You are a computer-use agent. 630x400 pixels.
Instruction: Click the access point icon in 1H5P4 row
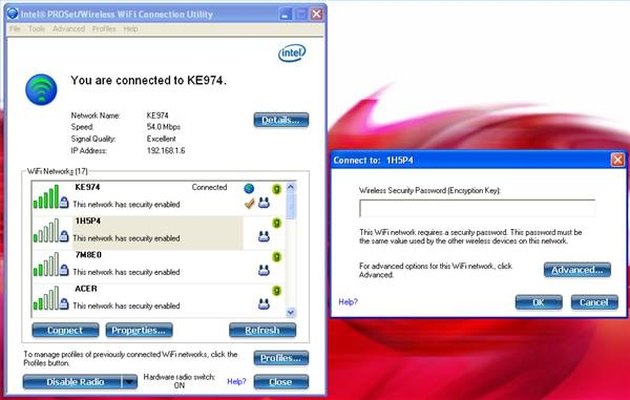264,237
